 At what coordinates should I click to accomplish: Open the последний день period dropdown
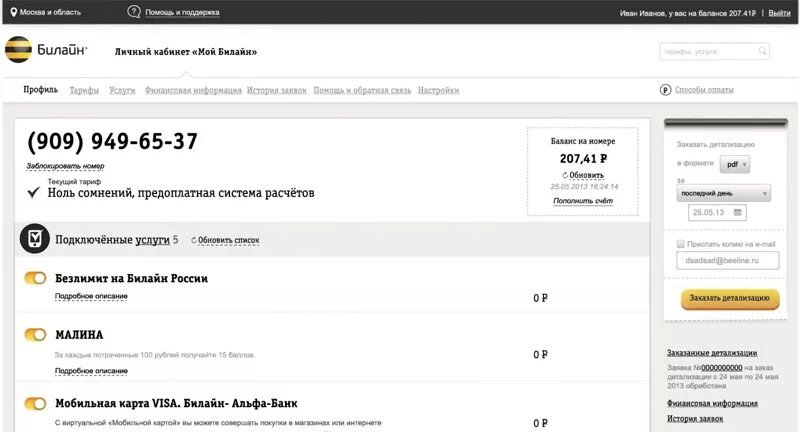coord(723,193)
